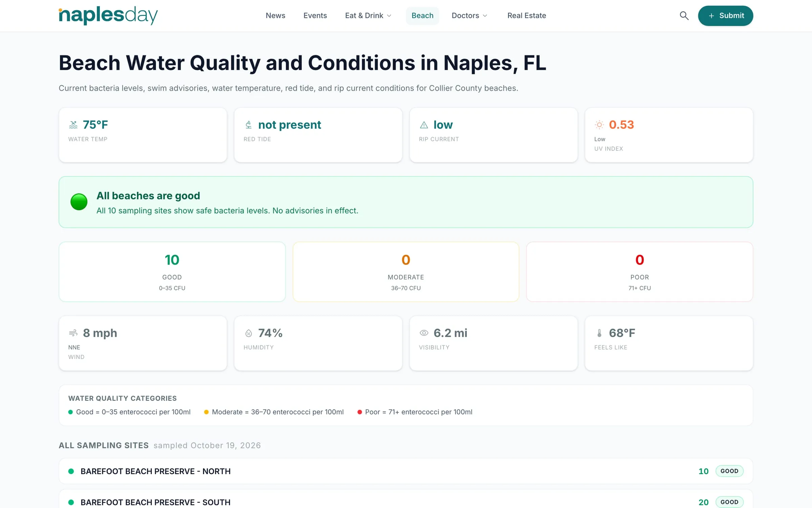Click the green Good legend dot
This screenshot has width=812, height=508.
tap(70, 412)
